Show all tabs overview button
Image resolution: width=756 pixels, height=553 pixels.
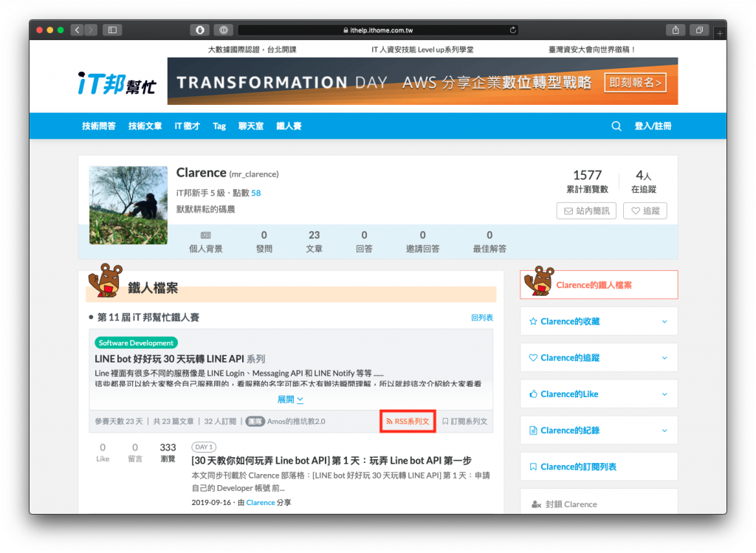(x=699, y=30)
